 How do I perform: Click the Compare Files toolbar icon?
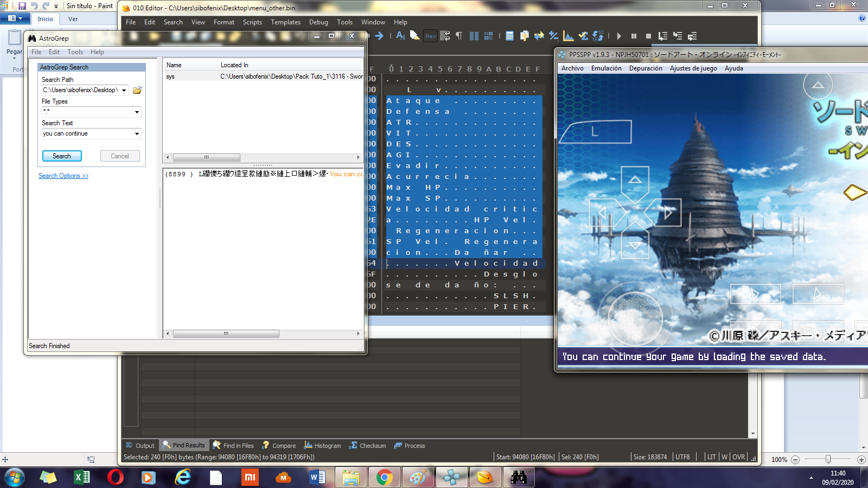[524, 36]
